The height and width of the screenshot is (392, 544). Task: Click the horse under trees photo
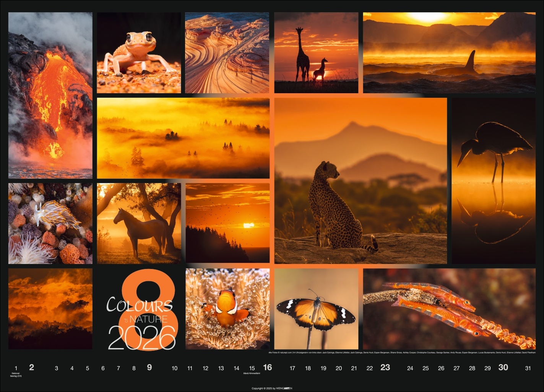click(x=138, y=223)
